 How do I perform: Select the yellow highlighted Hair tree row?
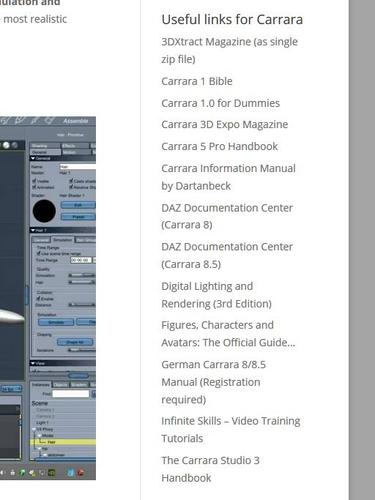tap(63, 442)
